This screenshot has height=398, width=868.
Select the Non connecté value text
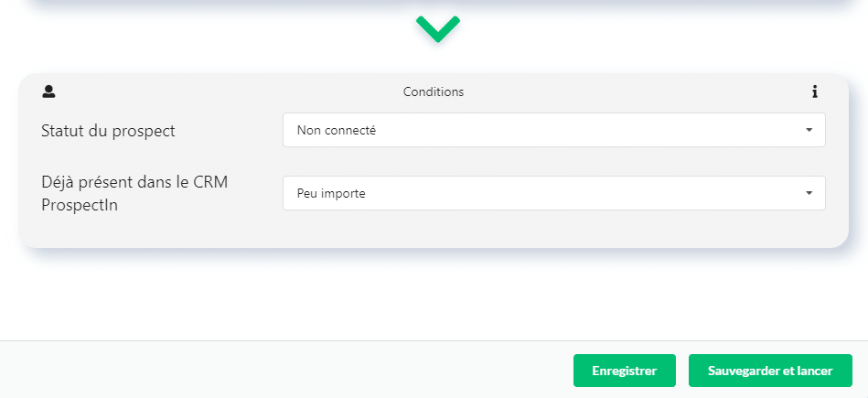336,131
